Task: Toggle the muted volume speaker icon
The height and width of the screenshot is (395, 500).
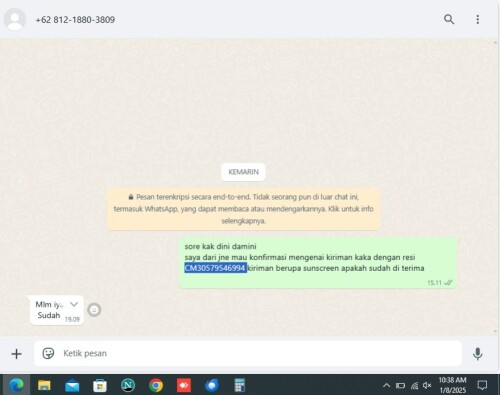Action: pos(427,386)
